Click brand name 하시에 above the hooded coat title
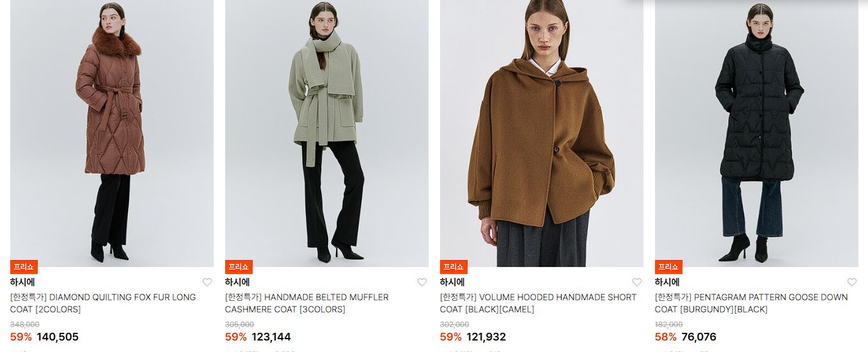 (452, 282)
